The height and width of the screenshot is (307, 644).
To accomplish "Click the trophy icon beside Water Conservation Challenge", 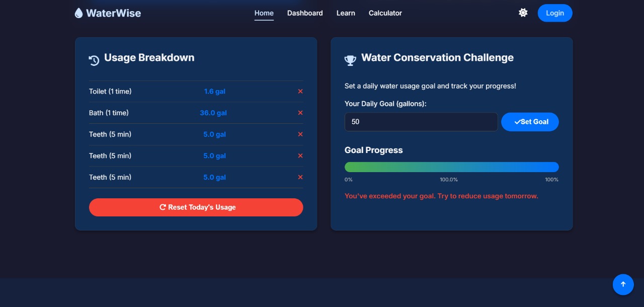I will pyautogui.click(x=350, y=60).
